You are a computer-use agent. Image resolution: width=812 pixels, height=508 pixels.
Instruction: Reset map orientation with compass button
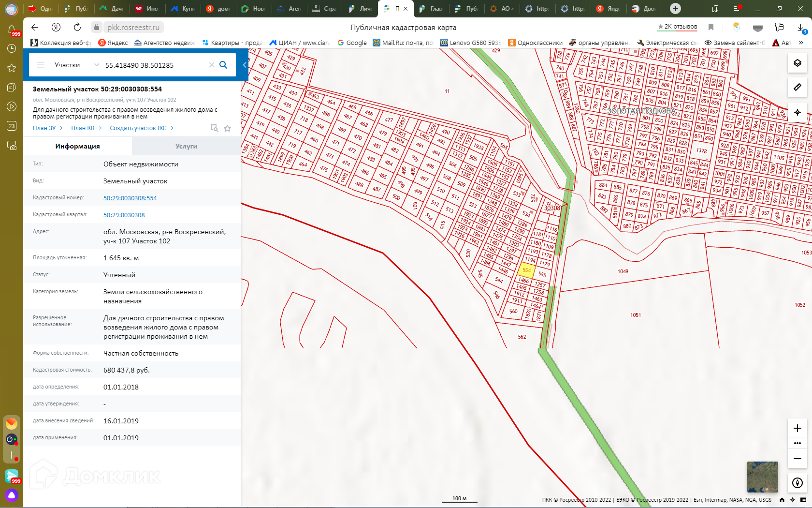point(797,483)
